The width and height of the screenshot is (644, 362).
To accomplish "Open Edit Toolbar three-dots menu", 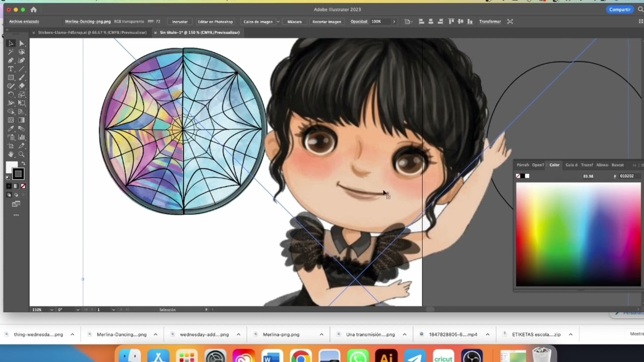I will pyautogui.click(x=16, y=215).
